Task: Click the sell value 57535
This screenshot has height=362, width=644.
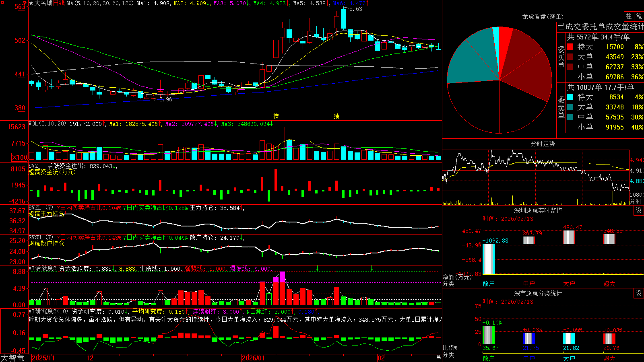Action: (x=615, y=117)
